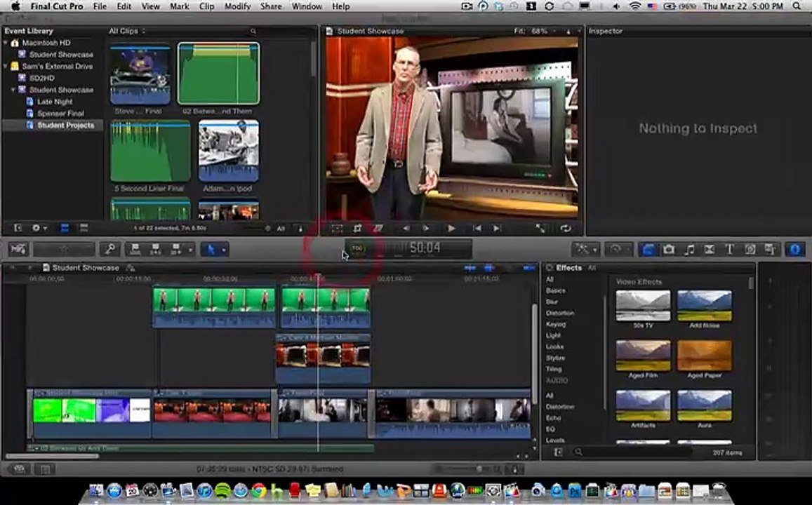The image size is (812, 505).
Task: Open the All Clips filter dropdown
Action: (127, 31)
